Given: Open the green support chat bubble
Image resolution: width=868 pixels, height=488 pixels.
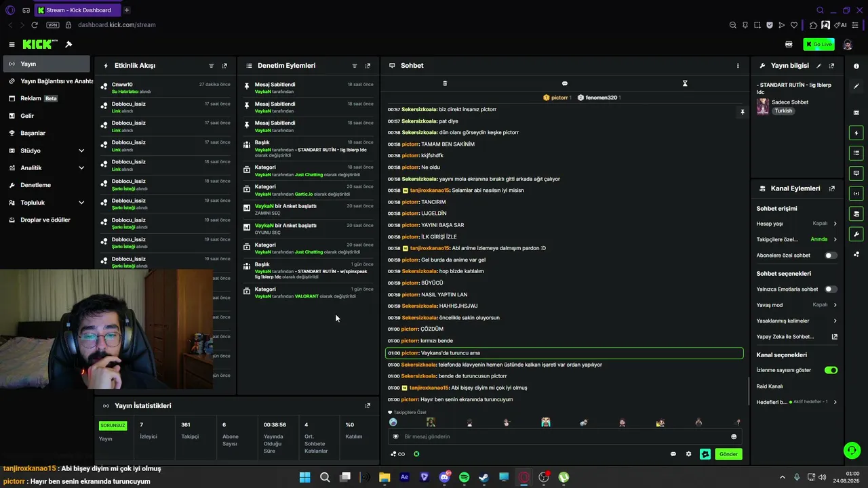Looking at the screenshot, I should point(852,450).
